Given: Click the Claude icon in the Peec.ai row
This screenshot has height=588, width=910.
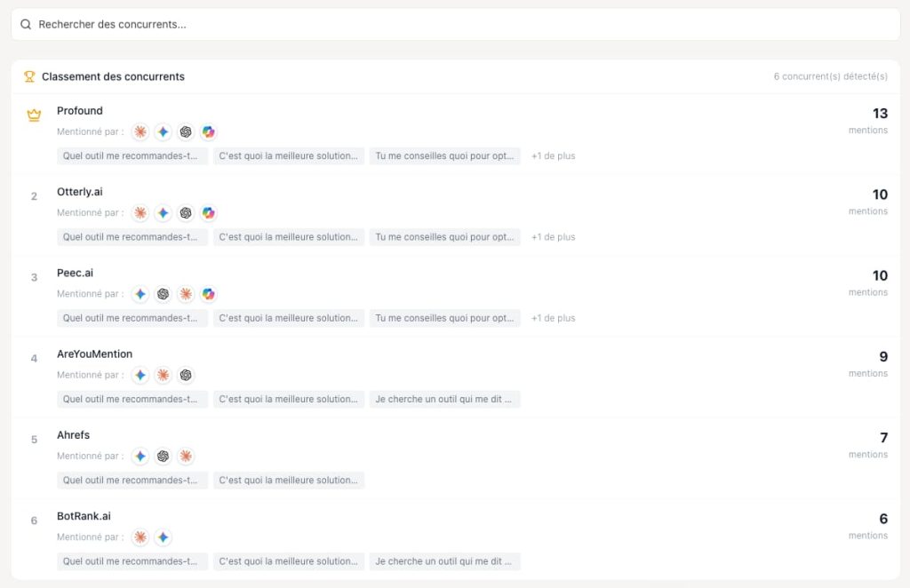Looking at the screenshot, I should (x=186, y=294).
